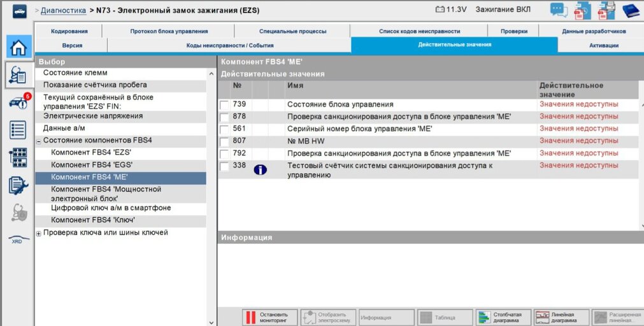
Task: Select the 'Действительные значения' tab
Action: (x=454, y=45)
